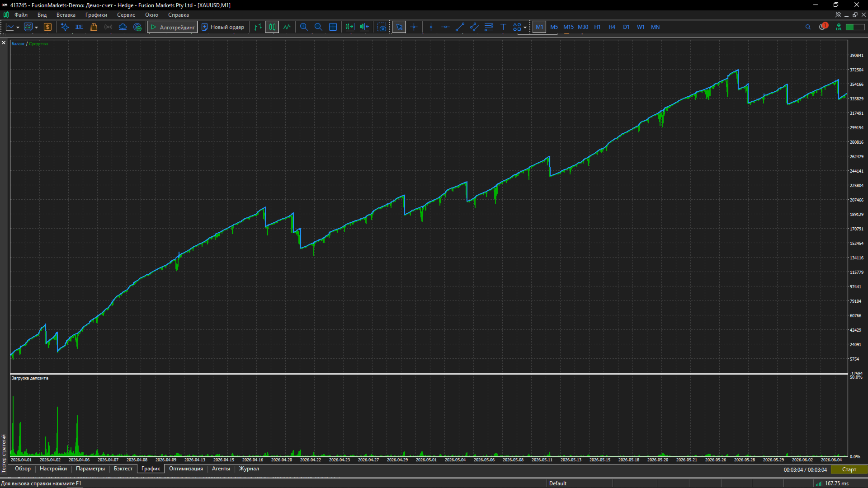Open the Файл menu

point(21,15)
